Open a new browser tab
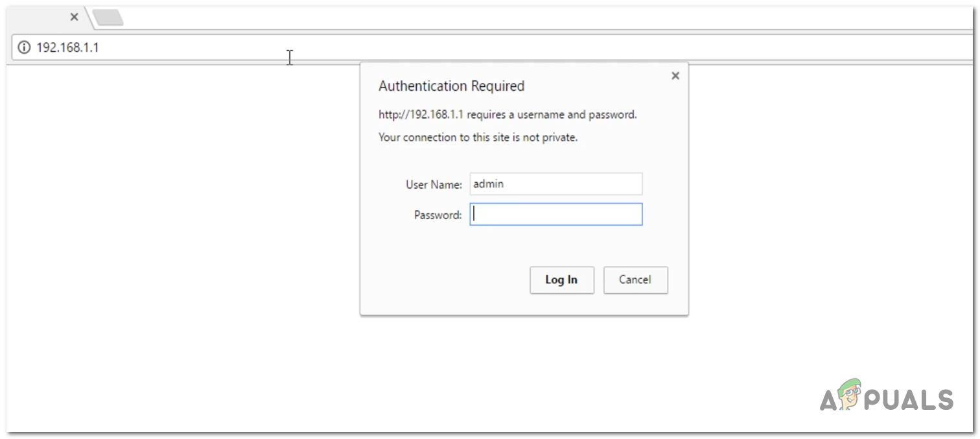This screenshot has height=439, width=980. point(108,17)
